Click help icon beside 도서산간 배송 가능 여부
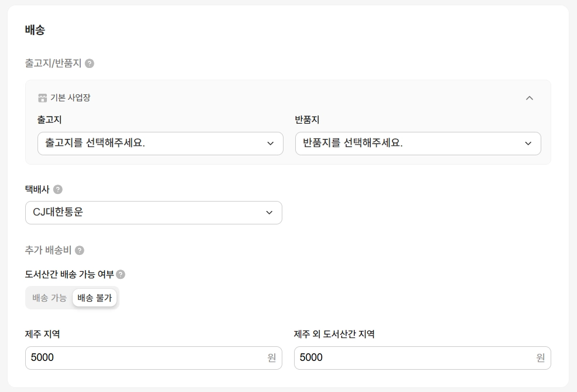Image resolution: width=577 pixels, height=392 pixels. pyautogui.click(x=121, y=274)
